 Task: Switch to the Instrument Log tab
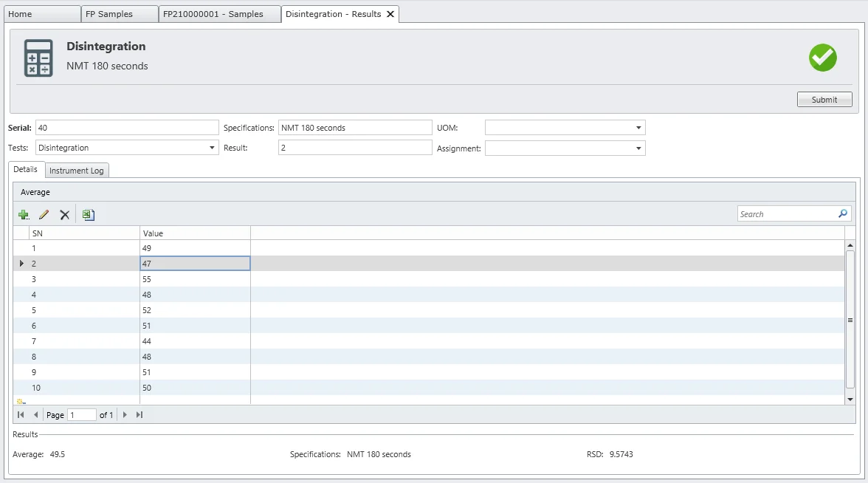[x=77, y=171]
